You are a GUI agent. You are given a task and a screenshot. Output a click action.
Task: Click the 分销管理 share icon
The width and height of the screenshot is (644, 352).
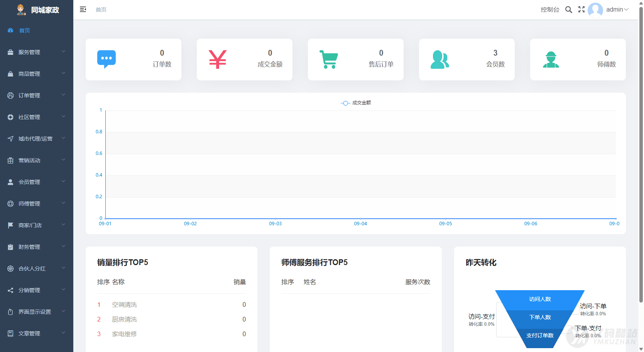(x=10, y=290)
